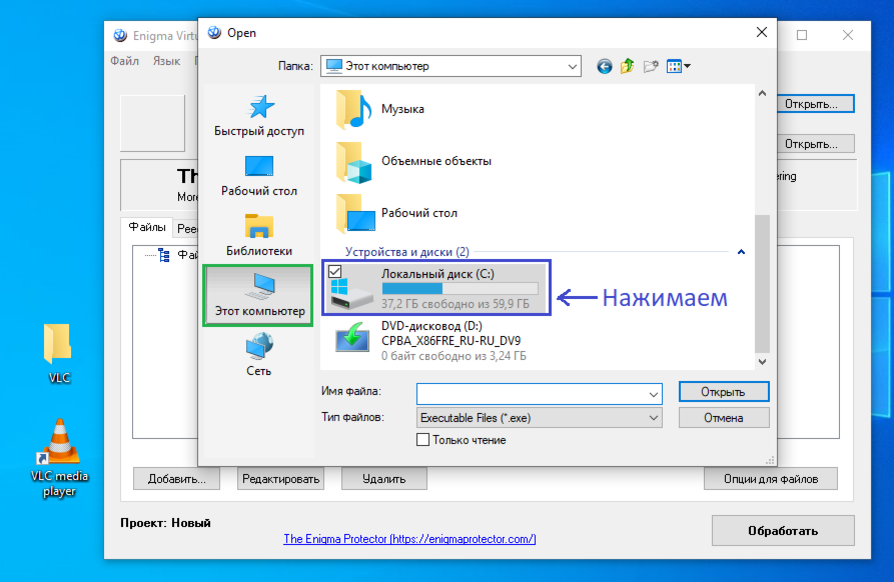Expand the Папка location dropdown
894x582 pixels.
[x=572, y=67]
